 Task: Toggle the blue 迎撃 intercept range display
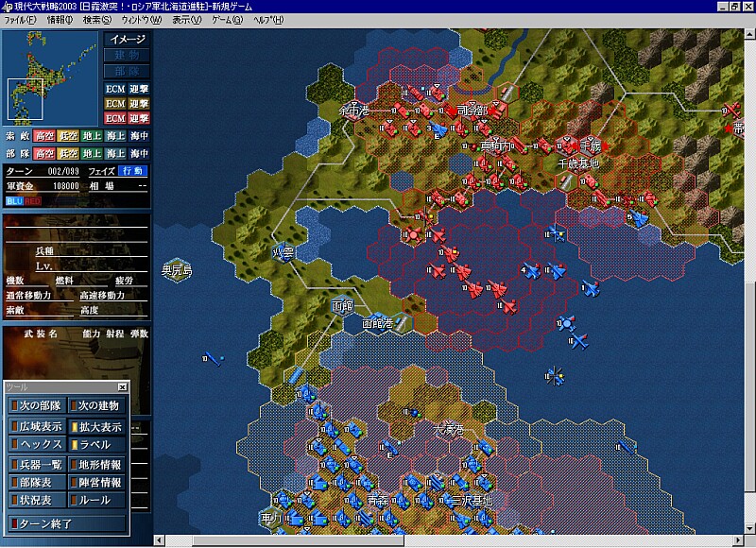[139, 89]
